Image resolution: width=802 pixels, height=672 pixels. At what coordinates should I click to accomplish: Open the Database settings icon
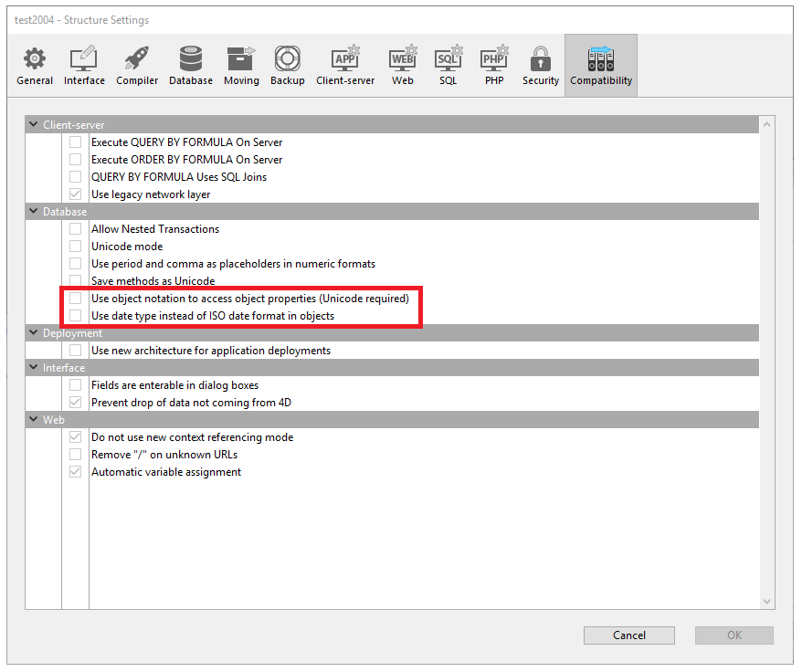pyautogui.click(x=191, y=58)
